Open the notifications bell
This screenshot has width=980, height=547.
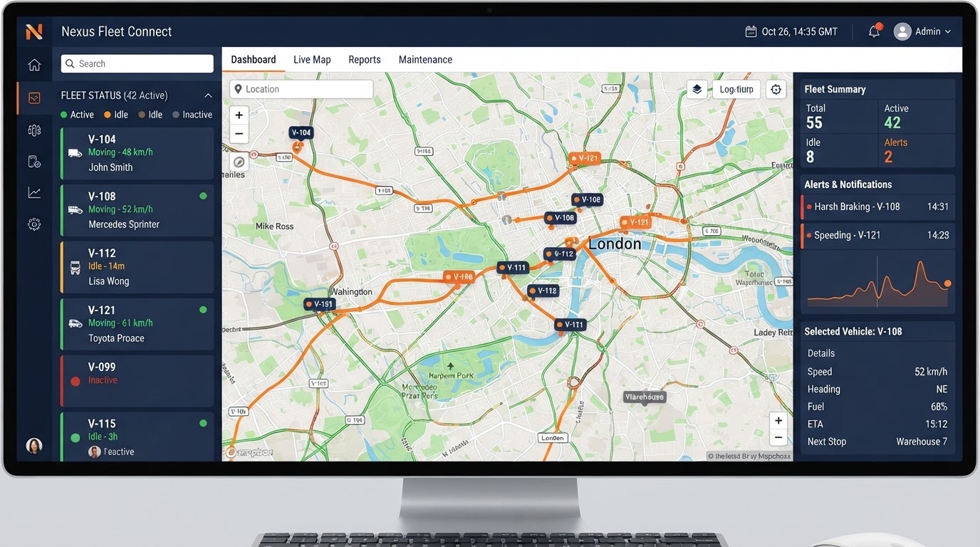coord(874,31)
